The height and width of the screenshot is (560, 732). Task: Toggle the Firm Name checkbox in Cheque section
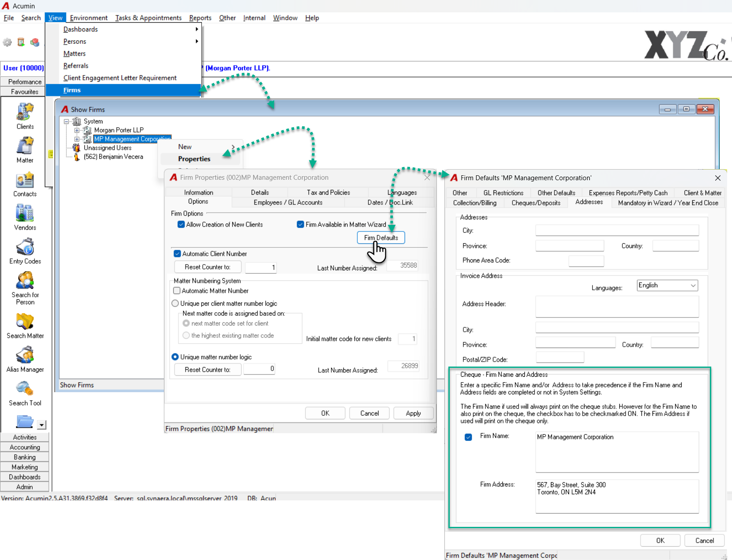468,437
